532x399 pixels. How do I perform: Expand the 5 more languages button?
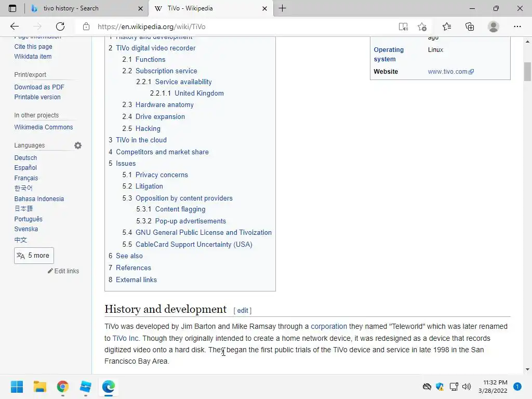click(34, 256)
